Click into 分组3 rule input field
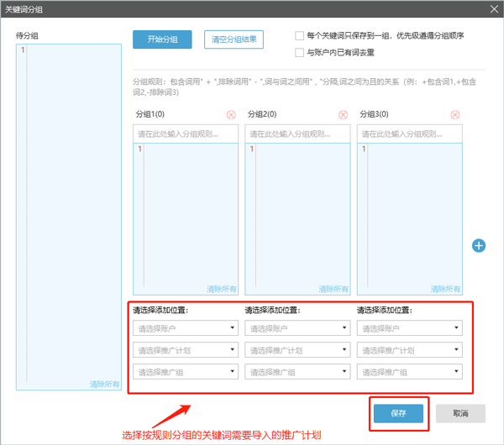Viewport: 504px width, 445px height. click(409, 133)
